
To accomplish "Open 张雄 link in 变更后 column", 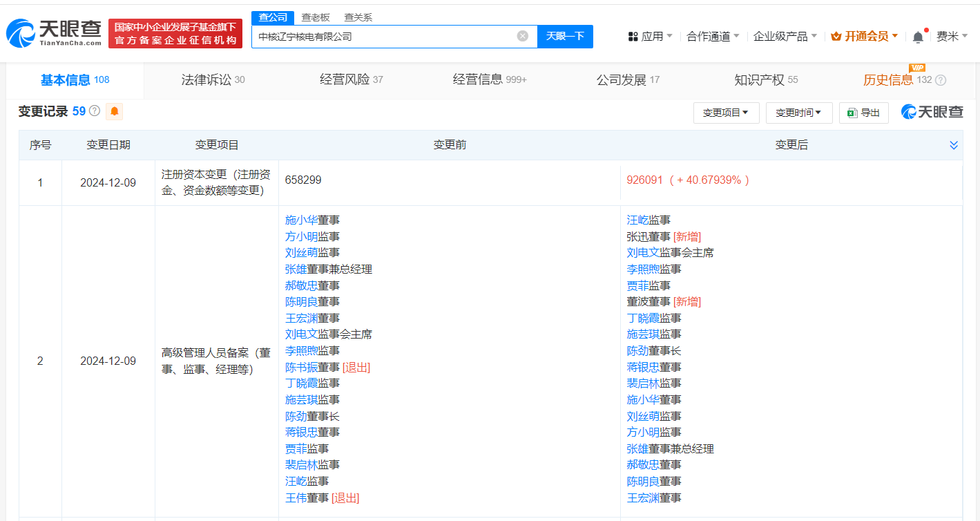I will [637, 448].
